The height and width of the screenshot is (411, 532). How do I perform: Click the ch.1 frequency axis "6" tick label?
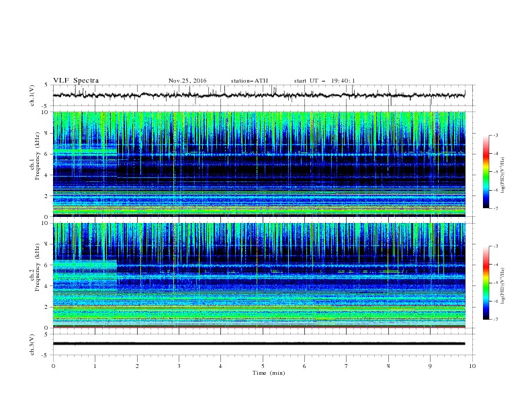coord(46,154)
